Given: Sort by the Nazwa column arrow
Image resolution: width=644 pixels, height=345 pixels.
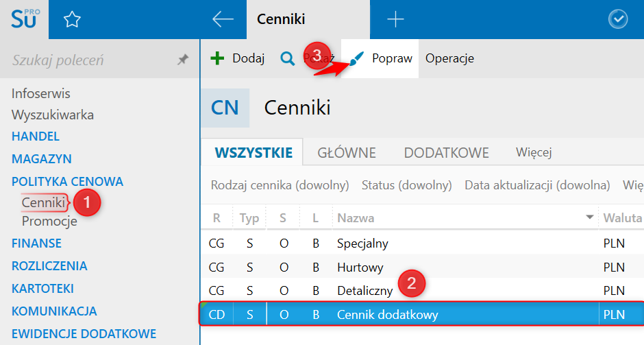Looking at the screenshot, I should [x=589, y=218].
